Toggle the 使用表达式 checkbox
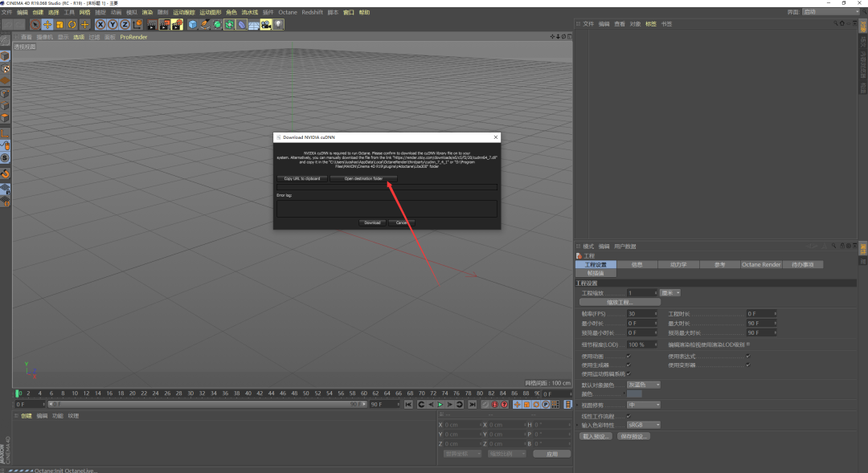The height and width of the screenshot is (473, 868). (748, 357)
